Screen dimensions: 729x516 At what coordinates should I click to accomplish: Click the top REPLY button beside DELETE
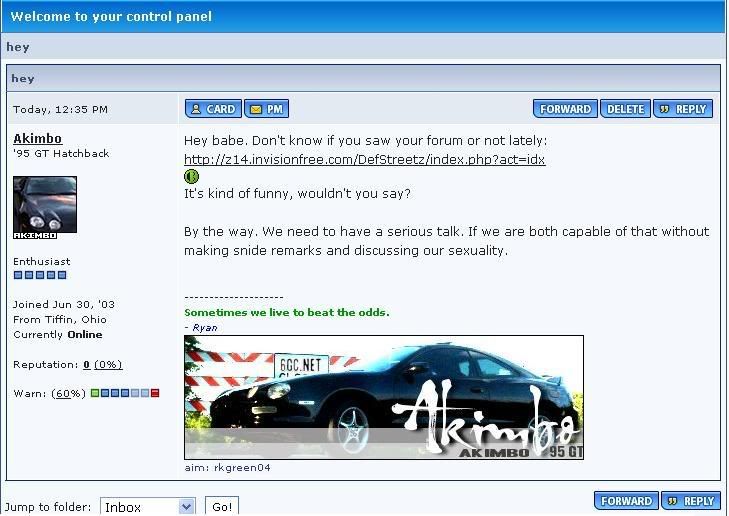[683, 109]
